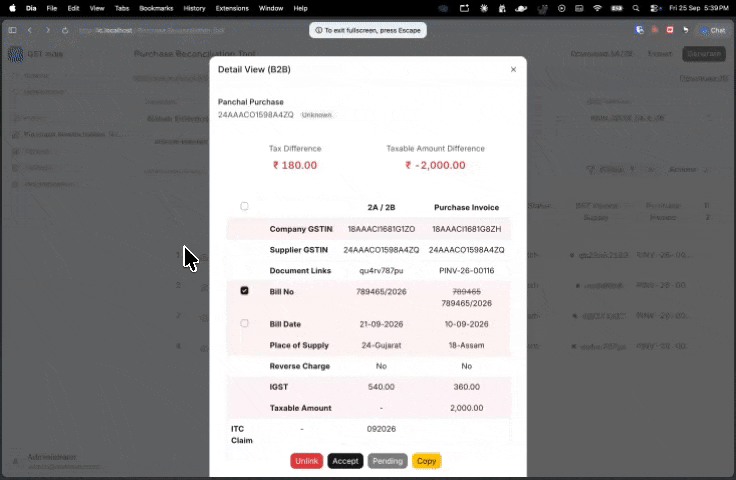Go forward with the browser forward arrow
736x480 pixels.
pyautogui.click(x=47, y=30)
